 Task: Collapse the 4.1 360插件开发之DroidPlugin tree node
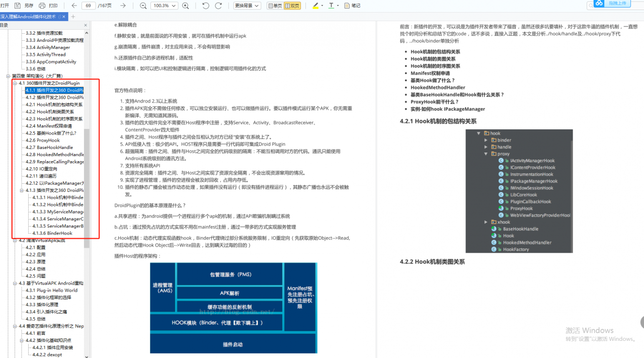[x=15, y=83]
